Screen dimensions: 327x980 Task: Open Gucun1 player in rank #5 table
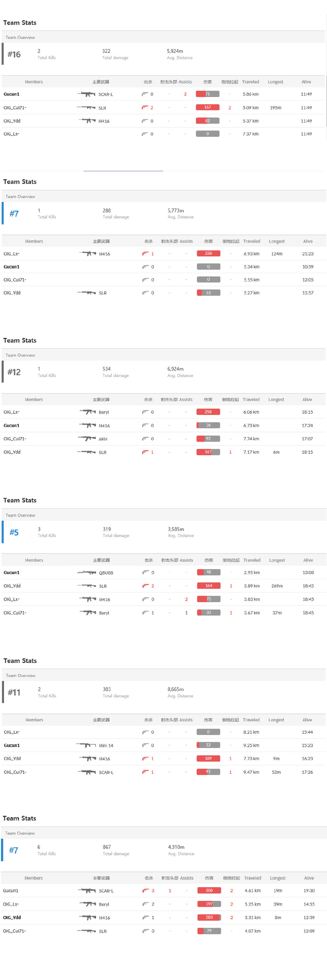click(x=12, y=573)
